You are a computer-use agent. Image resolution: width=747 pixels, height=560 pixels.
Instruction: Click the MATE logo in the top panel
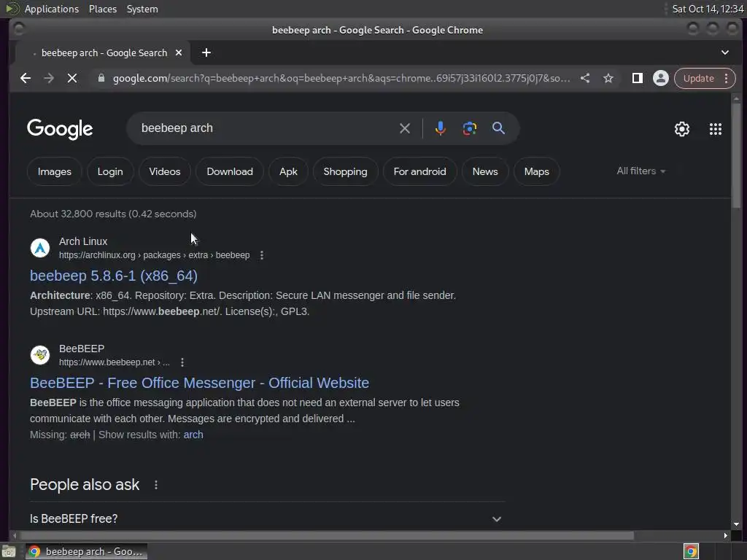pyautogui.click(x=12, y=9)
